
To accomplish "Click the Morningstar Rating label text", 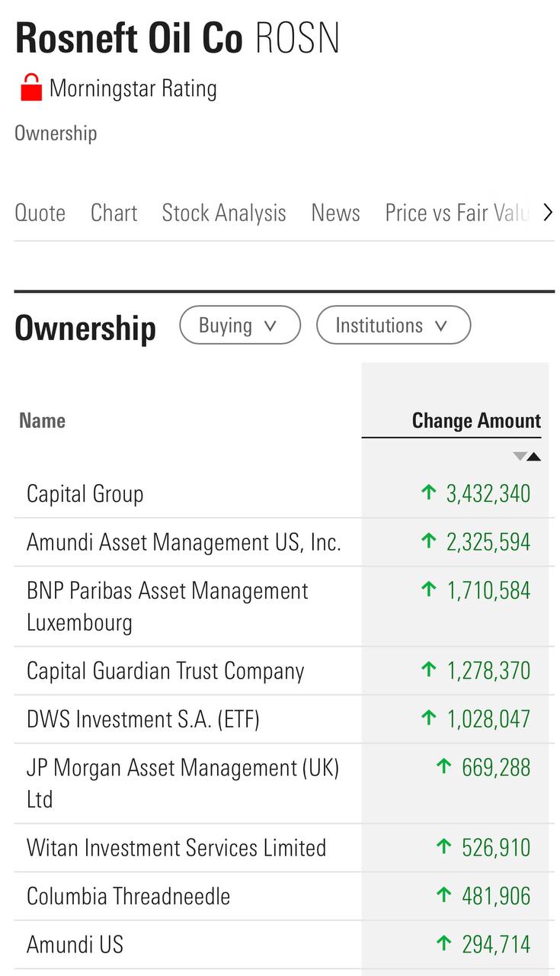I will [x=133, y=88].
